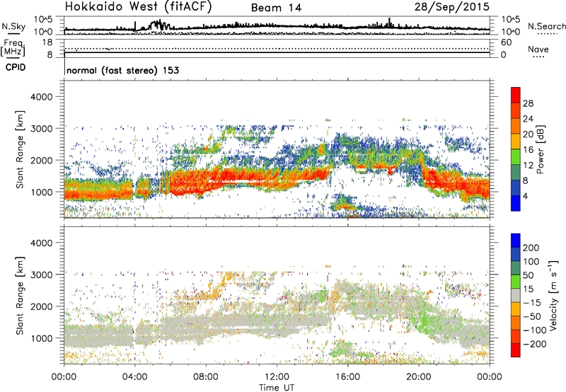
Task: Click 'normal (fast stereo) 153' mode text
Action: (122, 70)
